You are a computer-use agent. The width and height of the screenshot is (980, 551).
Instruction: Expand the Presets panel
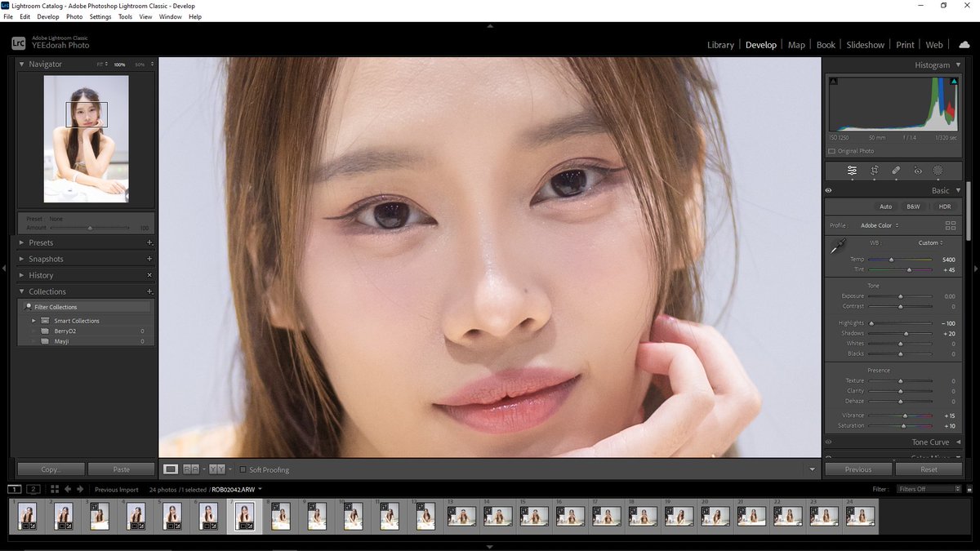(x=22, y=242)
